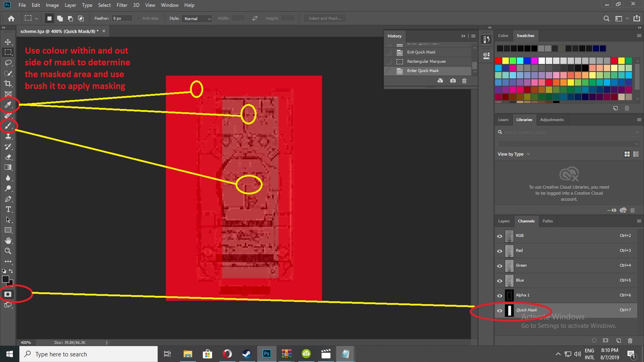644x362 pixels.
Task: Open the Style dropdown in options bar
Action: click(x=197, y=18)
